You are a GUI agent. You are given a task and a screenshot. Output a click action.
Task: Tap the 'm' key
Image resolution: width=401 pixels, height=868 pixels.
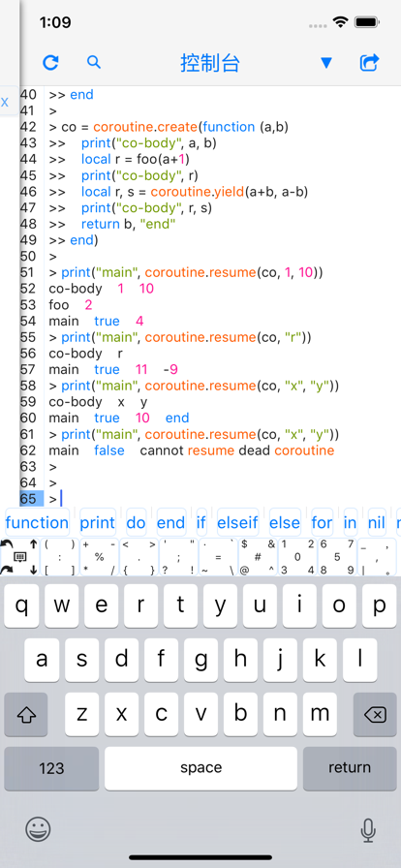coord(320,715)
